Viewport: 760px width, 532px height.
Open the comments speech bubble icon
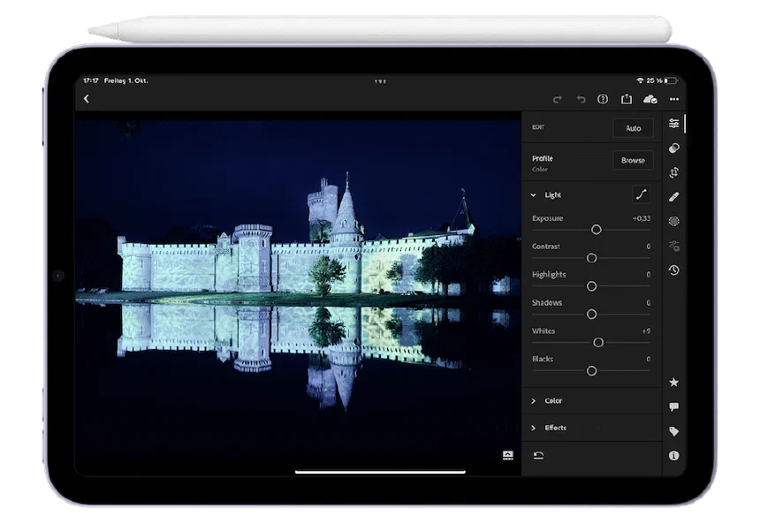coord(673,407)
